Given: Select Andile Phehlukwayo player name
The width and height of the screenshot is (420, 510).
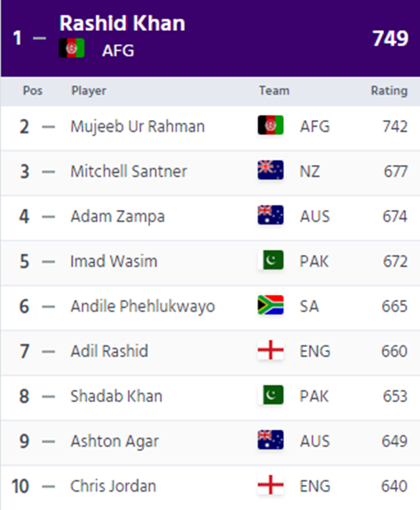Looking at the screenshot, I should 142,307.
